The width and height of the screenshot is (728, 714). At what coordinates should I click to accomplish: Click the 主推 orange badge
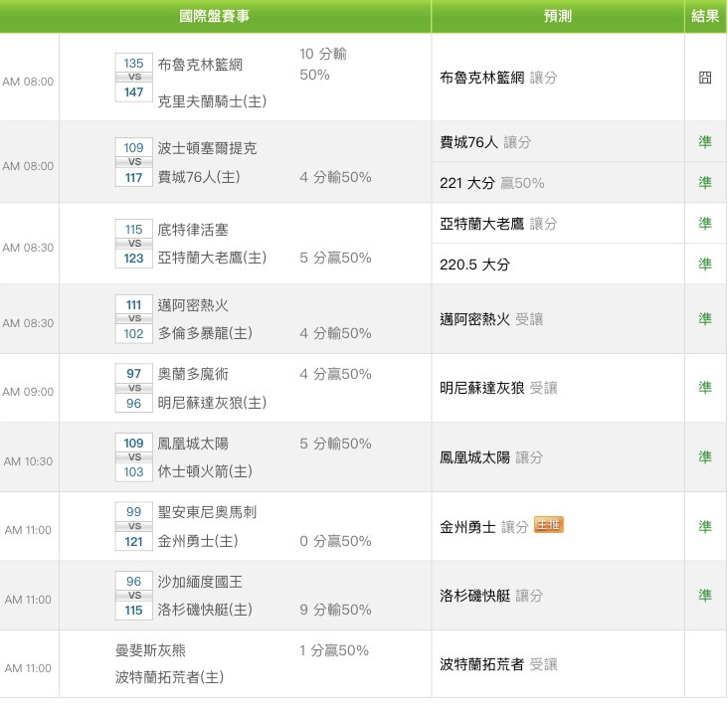[x=549, y=525]
